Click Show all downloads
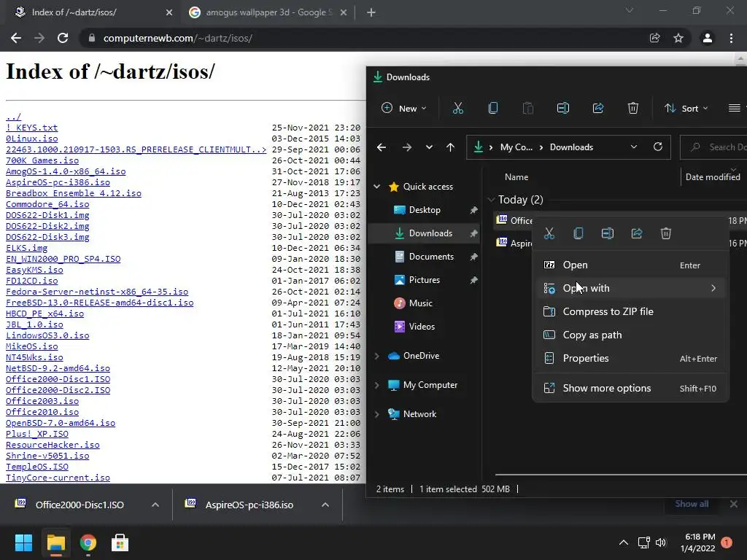747x560 pixels. pos(692,504)
